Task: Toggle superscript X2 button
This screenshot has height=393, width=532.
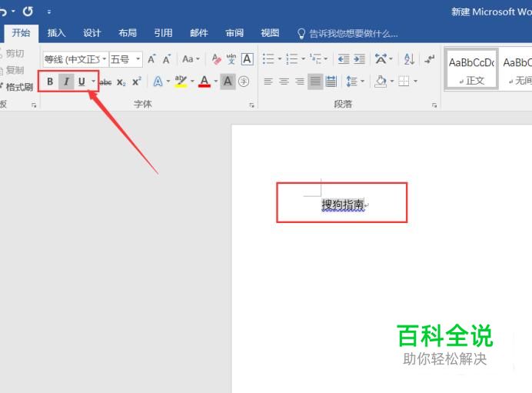Action: pyautogui.click(x=136, y=82)
